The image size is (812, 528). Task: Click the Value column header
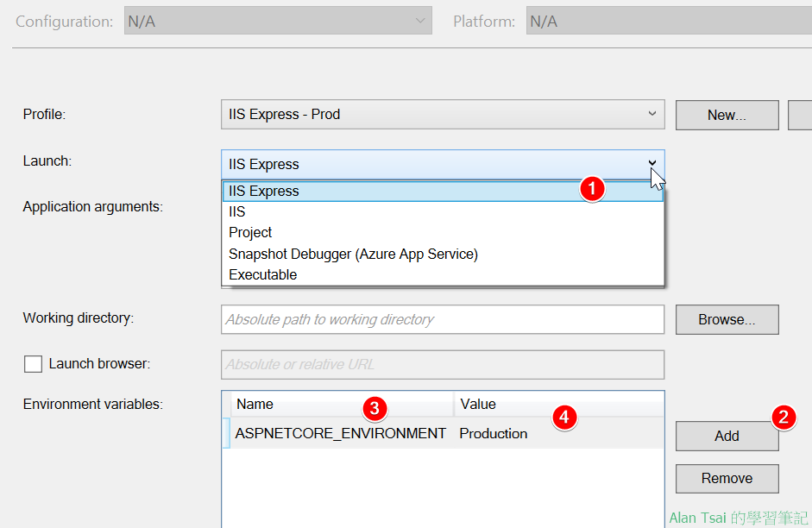(559, 405)
